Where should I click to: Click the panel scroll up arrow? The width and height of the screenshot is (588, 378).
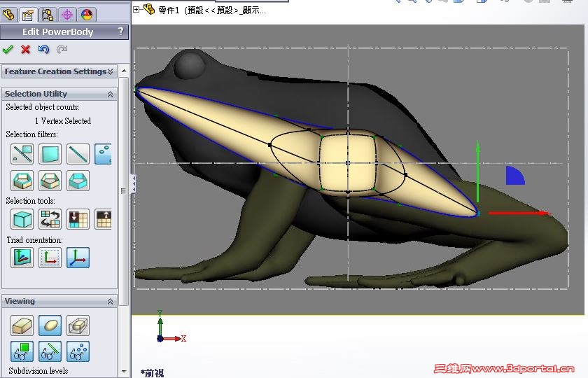click(124, 71)
